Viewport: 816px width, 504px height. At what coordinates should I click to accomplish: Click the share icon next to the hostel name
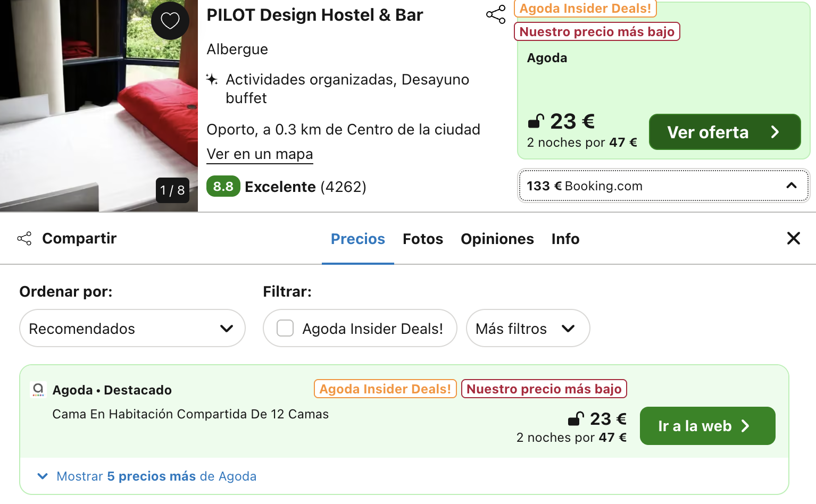[496, 14]
